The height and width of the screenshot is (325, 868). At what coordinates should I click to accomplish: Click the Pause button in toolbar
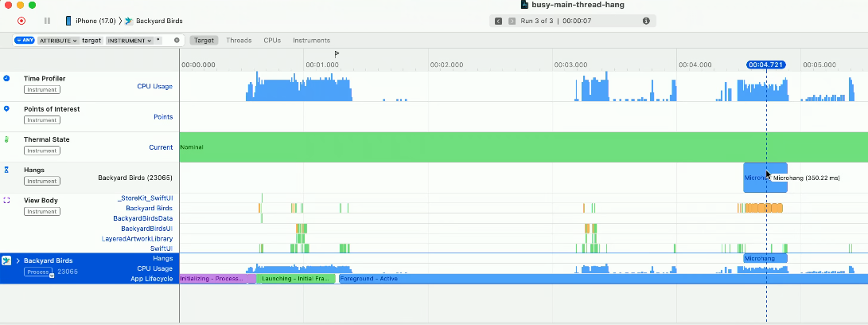click(x=47, y=21)
